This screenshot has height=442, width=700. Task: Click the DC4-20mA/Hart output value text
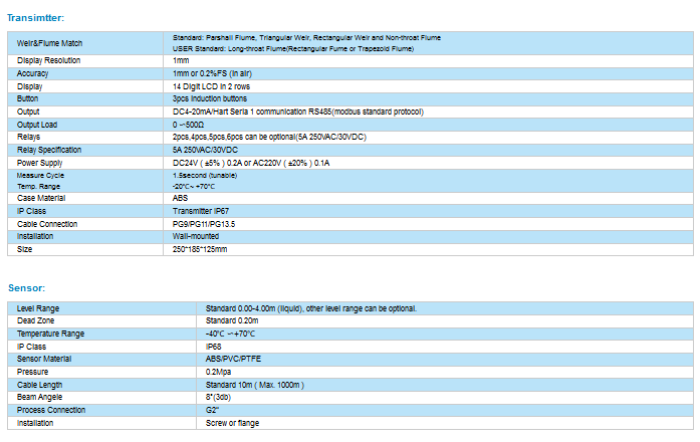290,112
